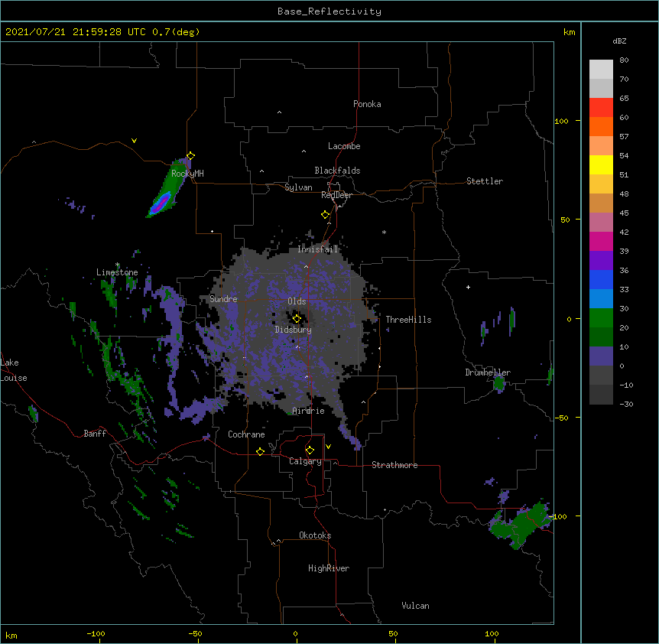Image resolution: width=659 pixels, height=644 pixels.
Task: Pick the slate-purple 0-10 dBZ legend swatch
Action: 601,356
